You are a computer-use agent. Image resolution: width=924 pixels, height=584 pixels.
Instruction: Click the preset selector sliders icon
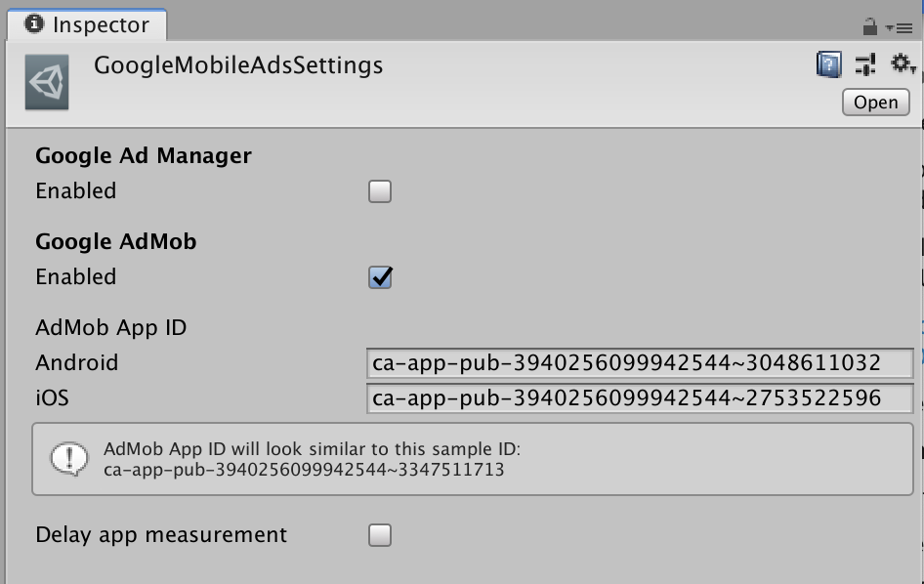click(x=865, y=65)
